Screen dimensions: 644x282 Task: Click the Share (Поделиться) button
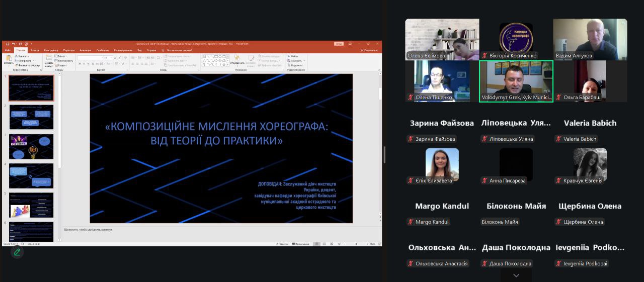click(x=369, y=50)
